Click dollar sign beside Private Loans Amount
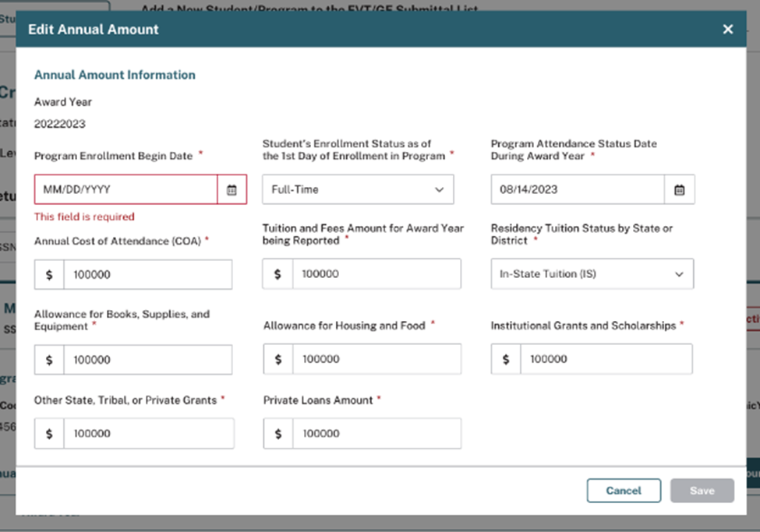This screenshot has width=760, height=532. pyautogui.click(x=278, y=434)
